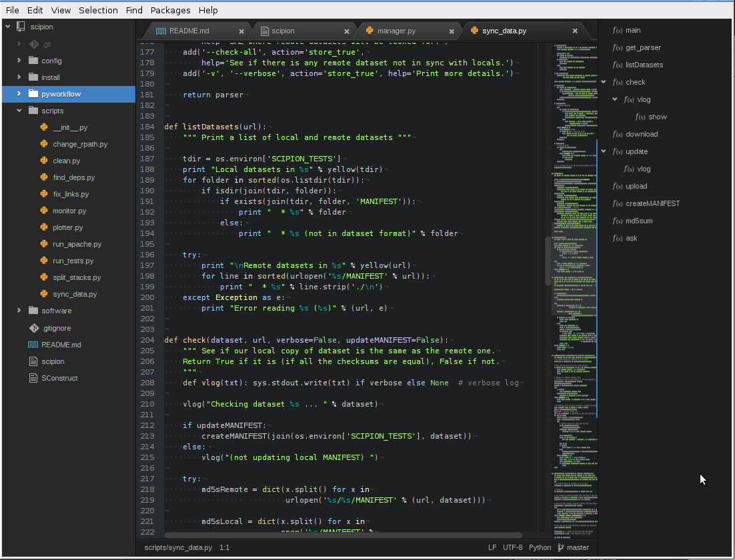The width and height of the screenshot is (735, 560).
Task: Click the markdown icon on README.md tab
Action: point(161,31)
